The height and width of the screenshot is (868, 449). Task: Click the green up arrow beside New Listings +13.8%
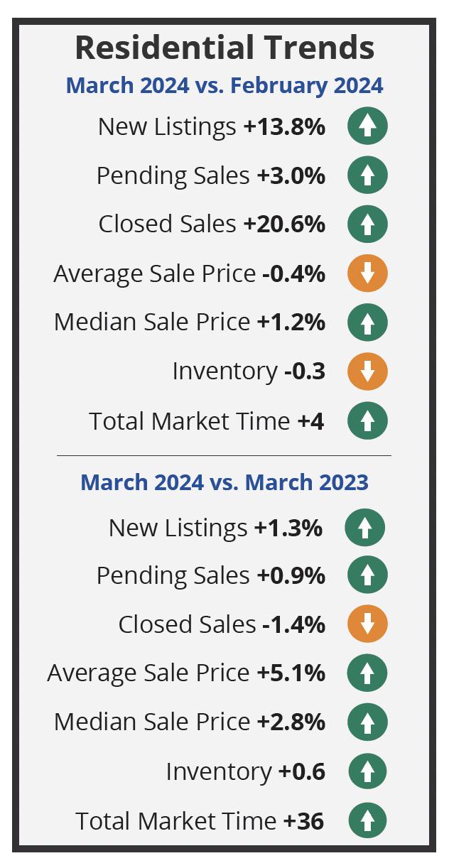click(367, 126)
